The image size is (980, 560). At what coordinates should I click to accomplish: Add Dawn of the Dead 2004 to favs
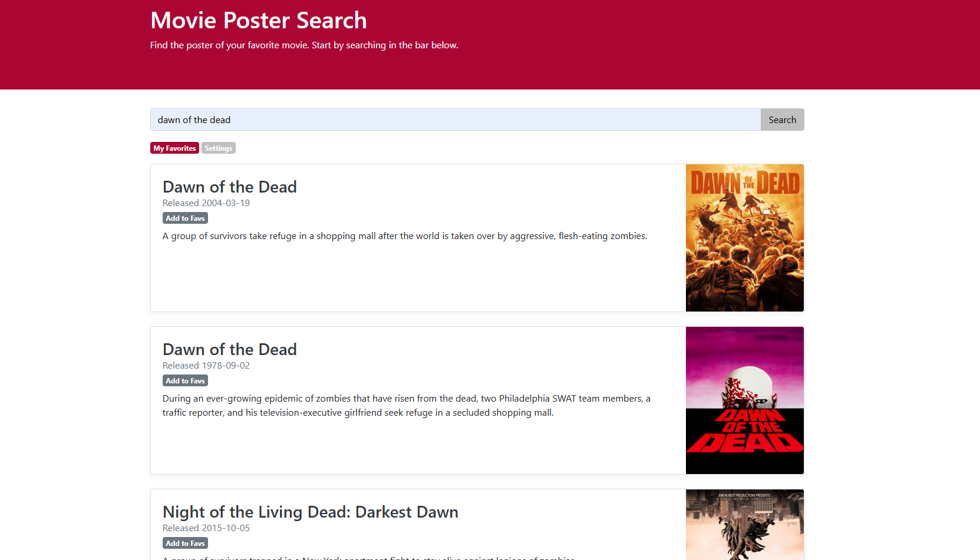[185, 218]
